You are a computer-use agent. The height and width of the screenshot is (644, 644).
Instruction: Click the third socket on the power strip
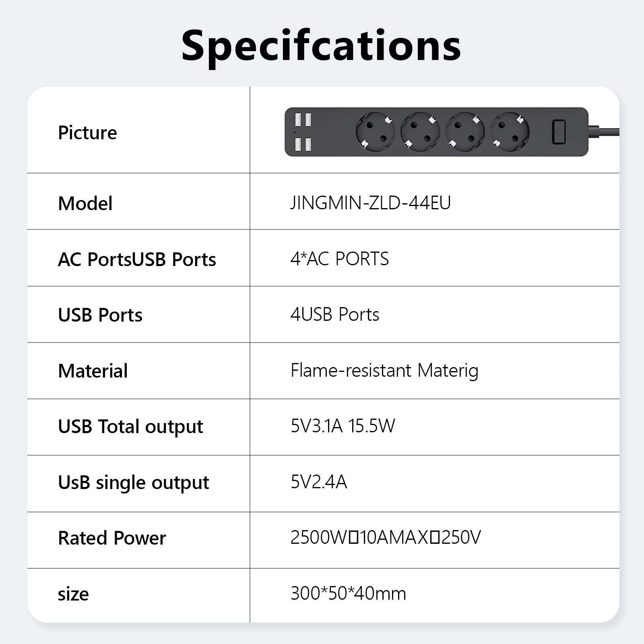click(x=465, y=132)
